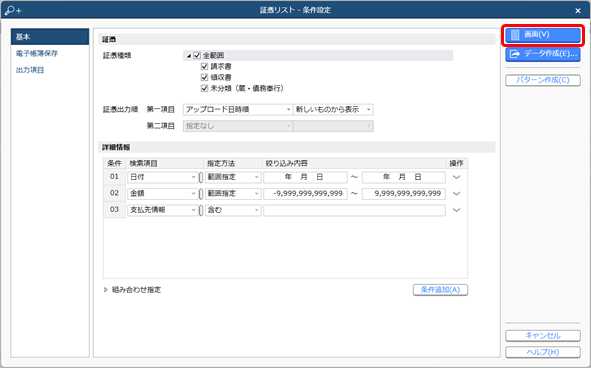The width and height of the screenshot is (591, 368).
Task: Open the アップロード日時順 sort dropdown
Action: coord(238,109)
